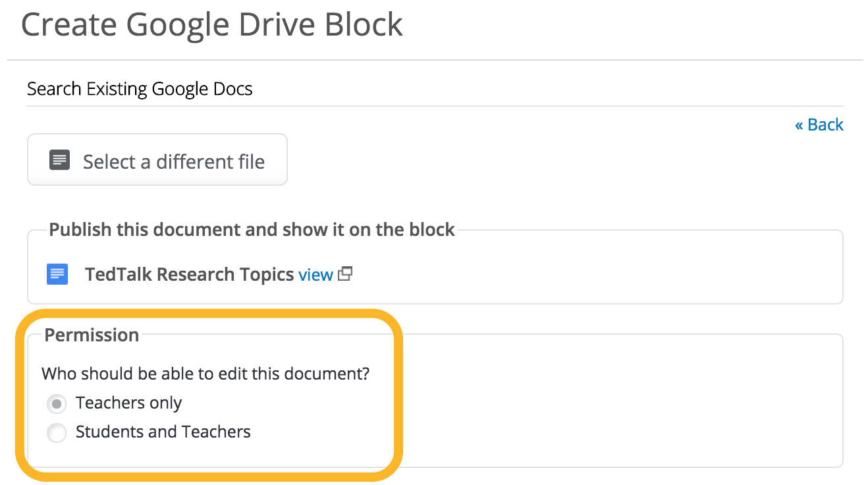Screen dimensions: 868x485
Task: Select the Students and Teachers radio button
Action: [57, 433]
